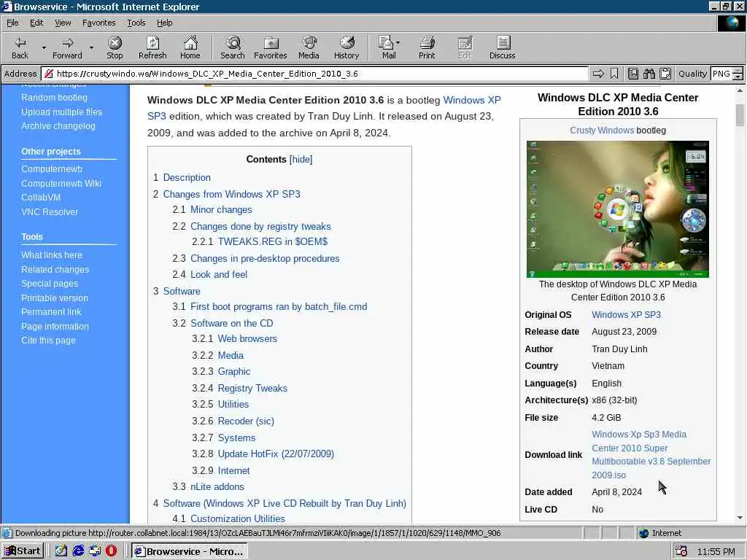Open What links here tool

(x=52, y=254)
